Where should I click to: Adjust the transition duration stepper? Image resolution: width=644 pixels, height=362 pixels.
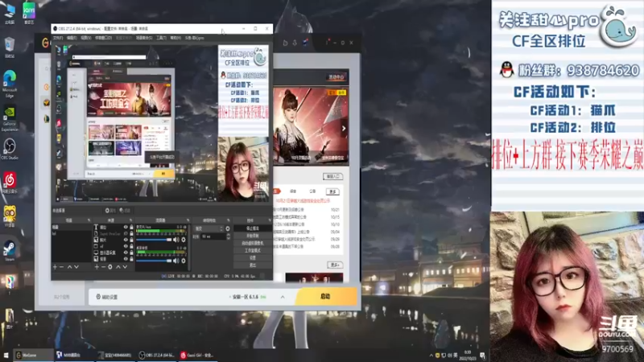229,237
